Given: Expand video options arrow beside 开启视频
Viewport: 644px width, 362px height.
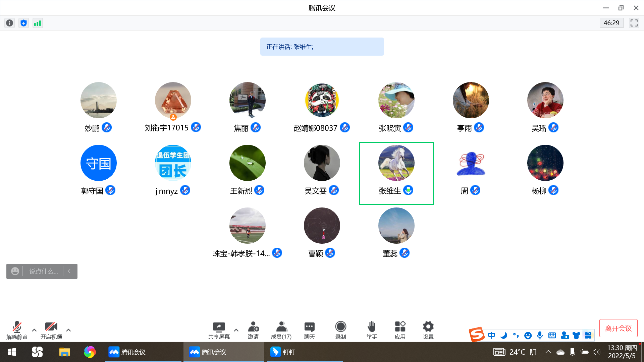Looking at the screenshot, I should tap(68, 330).
